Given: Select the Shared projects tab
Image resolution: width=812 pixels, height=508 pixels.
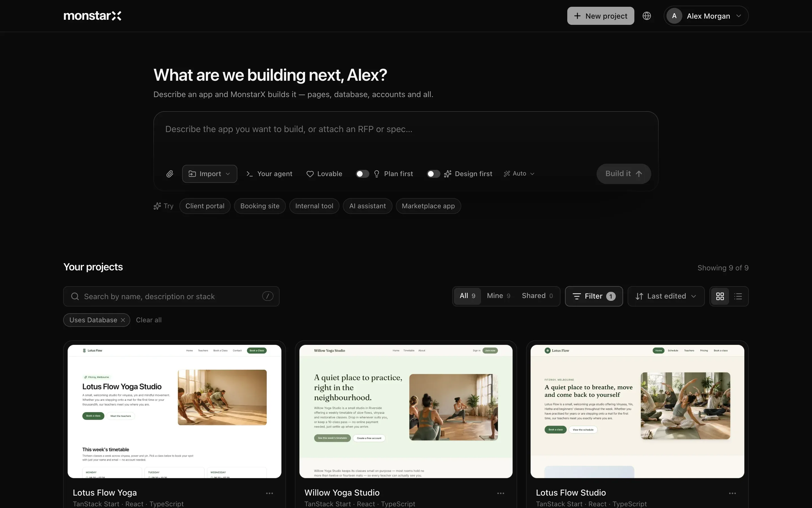Looking at the screenshot, I should pyautogui.click(x=537, y=296).
